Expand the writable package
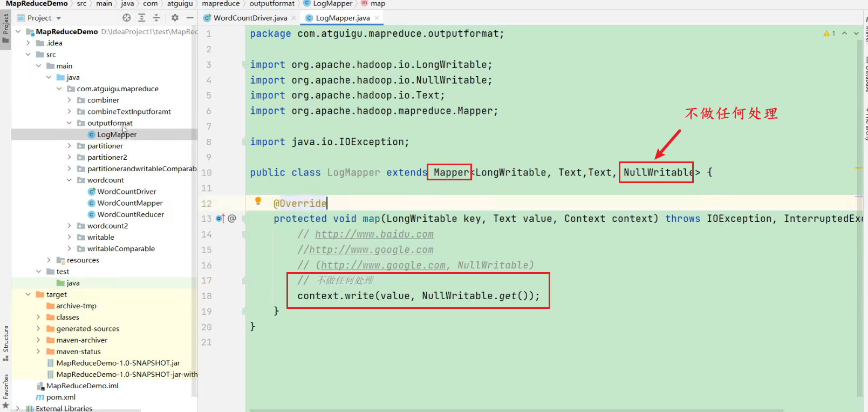This screenshot has width=868, height=412. (69, 237)
